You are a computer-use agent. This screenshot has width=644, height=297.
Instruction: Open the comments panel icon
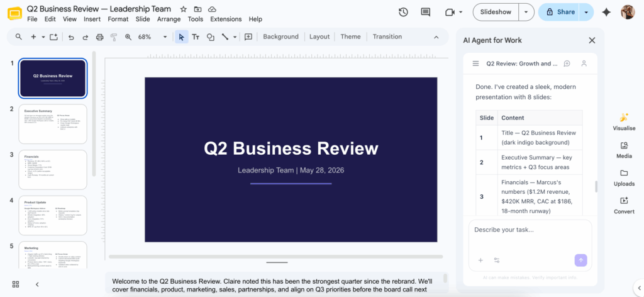click(x=426, y=13)
